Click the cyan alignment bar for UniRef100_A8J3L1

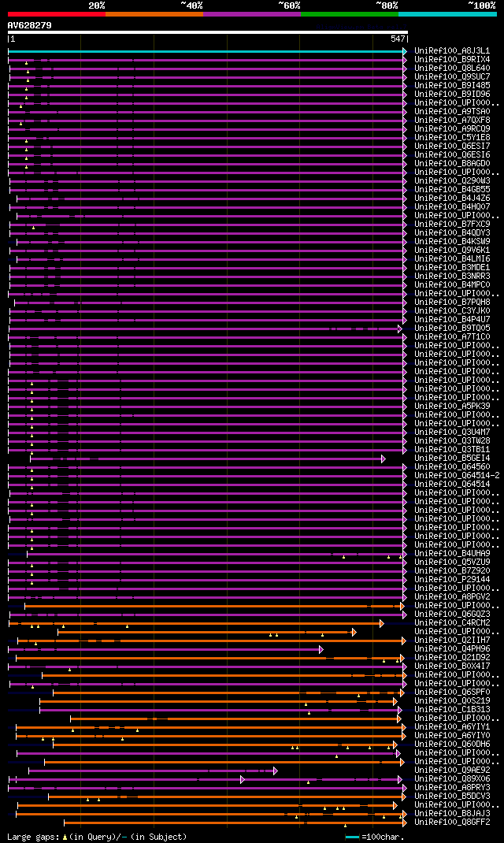pos(207,51)
